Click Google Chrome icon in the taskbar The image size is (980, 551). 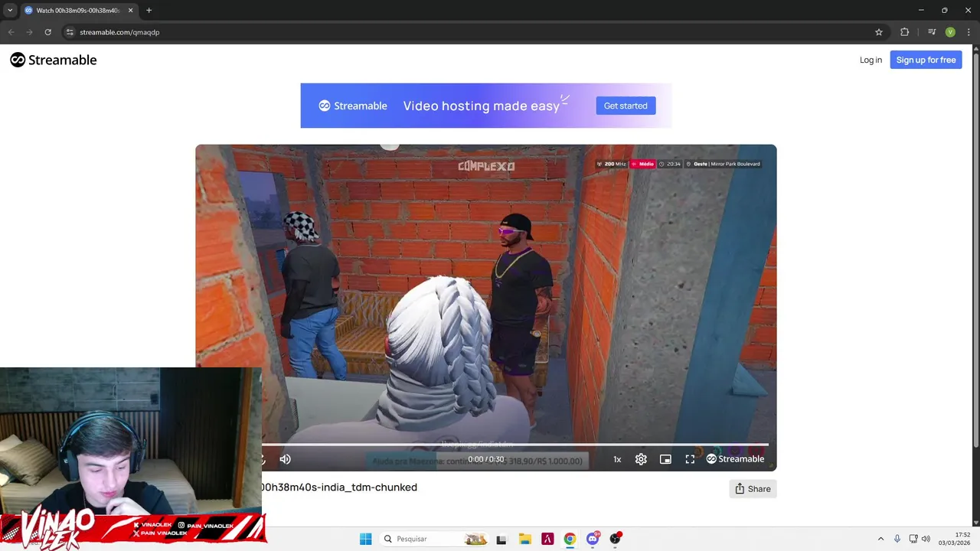[570, 539]
